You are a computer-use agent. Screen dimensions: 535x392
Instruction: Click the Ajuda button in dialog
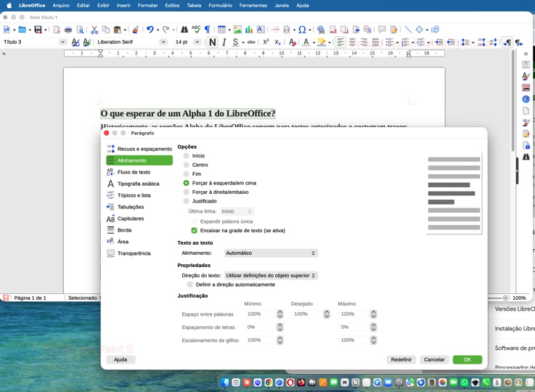[x=121, y=359]
